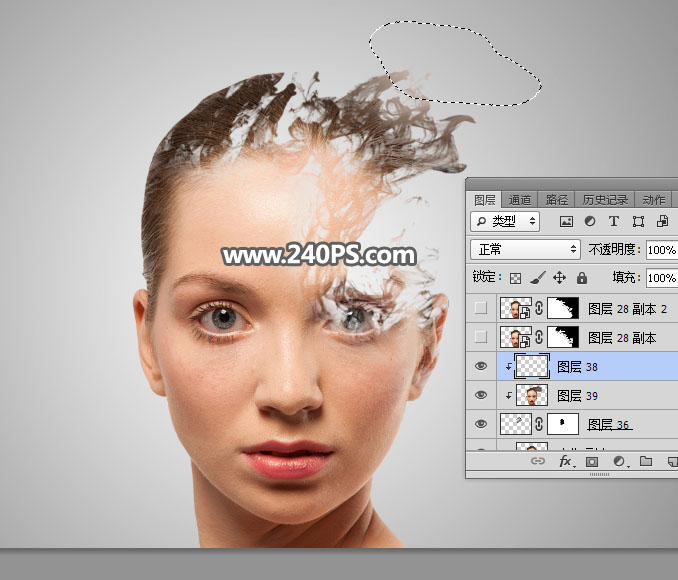This screenshot has height=580, width=678.
Task: Select layer named 图层 36
Action: tap(609, 425)
